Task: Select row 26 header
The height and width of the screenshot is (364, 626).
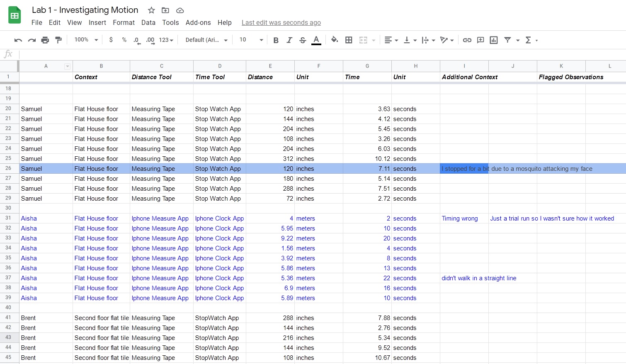Action: tap(9, 168)
